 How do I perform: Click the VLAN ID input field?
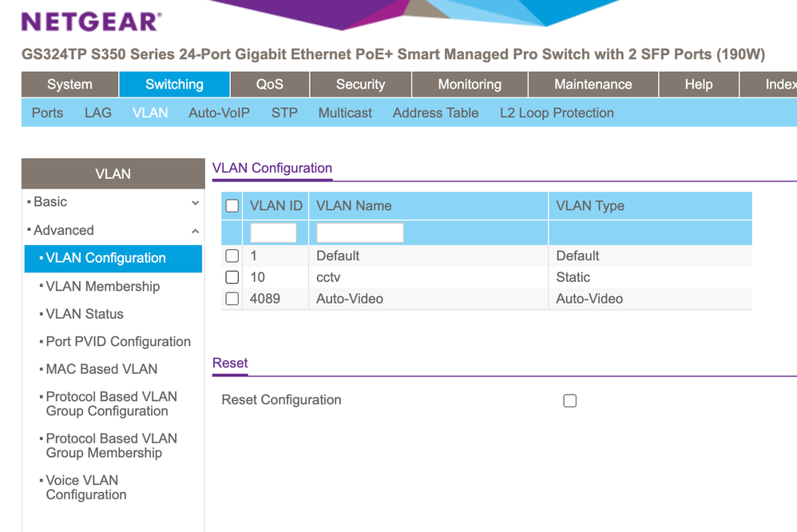[274, 232]
